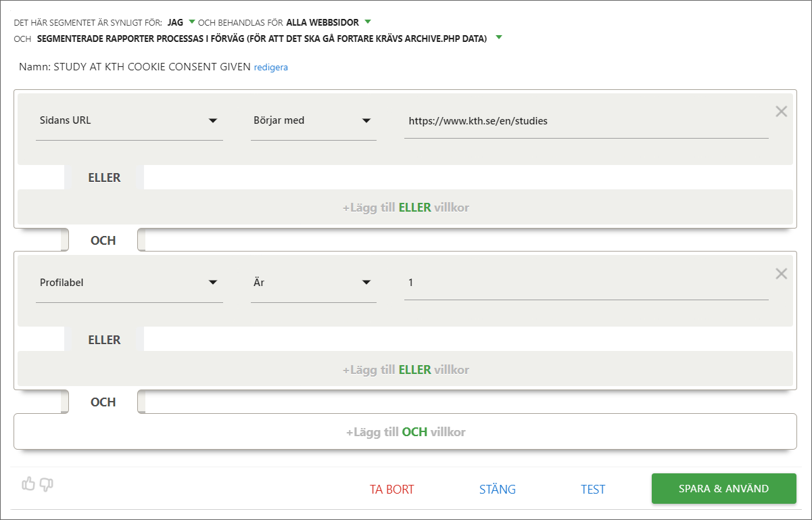Image resolution: width=812 pixels, height=520 pixels.
Task: Open the Börjar med operator dropdown
Action: tap(313, 121)
